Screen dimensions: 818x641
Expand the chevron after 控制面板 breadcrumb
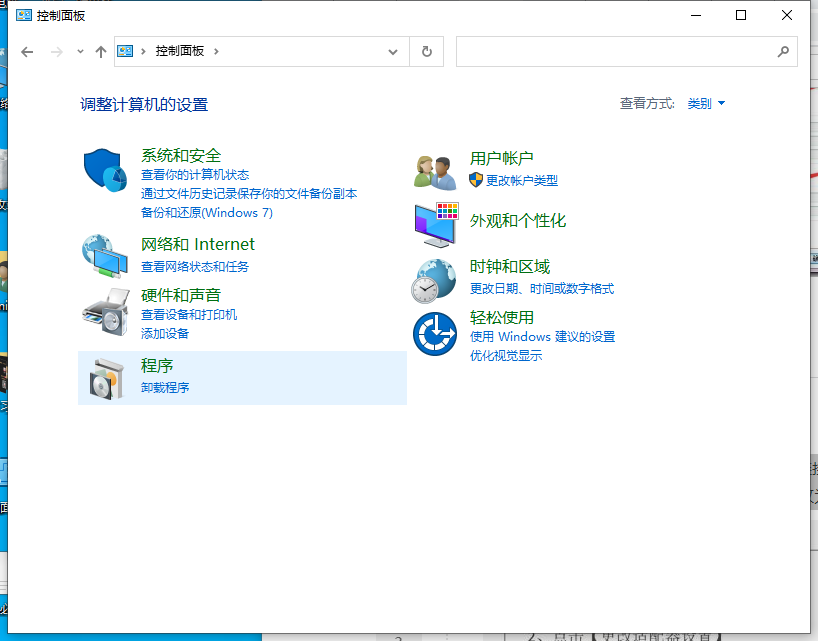coord(217,52)
